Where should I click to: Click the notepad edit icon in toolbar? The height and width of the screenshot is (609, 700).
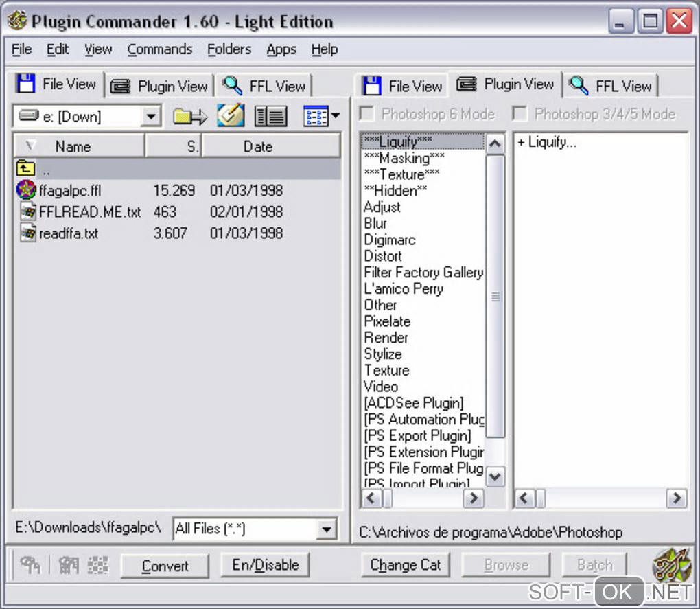(x=231, y=115)
